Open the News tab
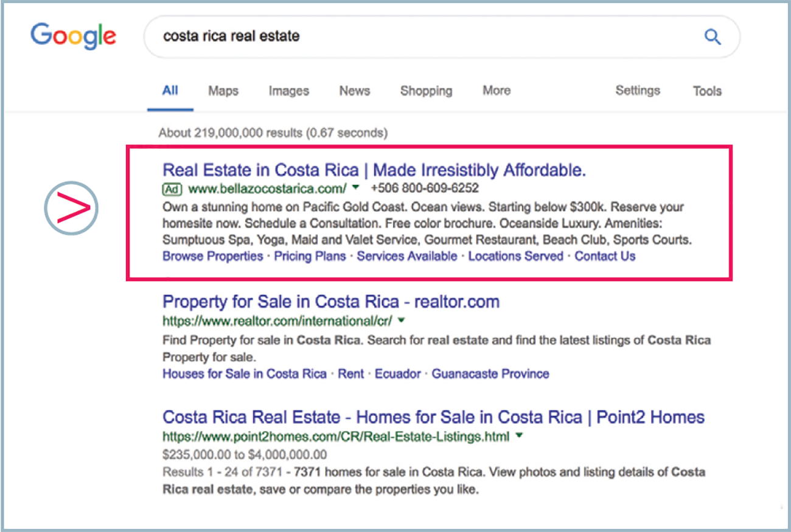Image resolution: width=791 pixels, height=532 pixels. point(355,91)
